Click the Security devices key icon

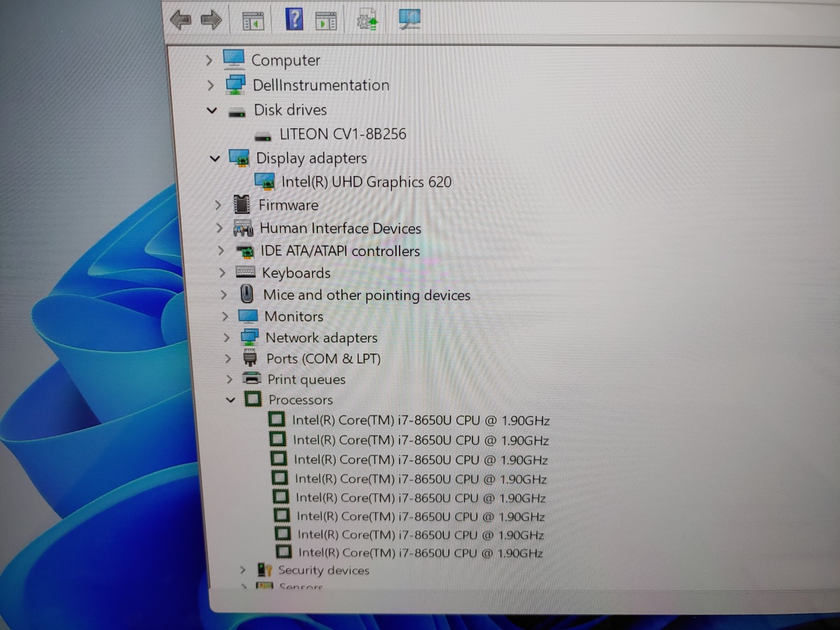click(265, 570)
